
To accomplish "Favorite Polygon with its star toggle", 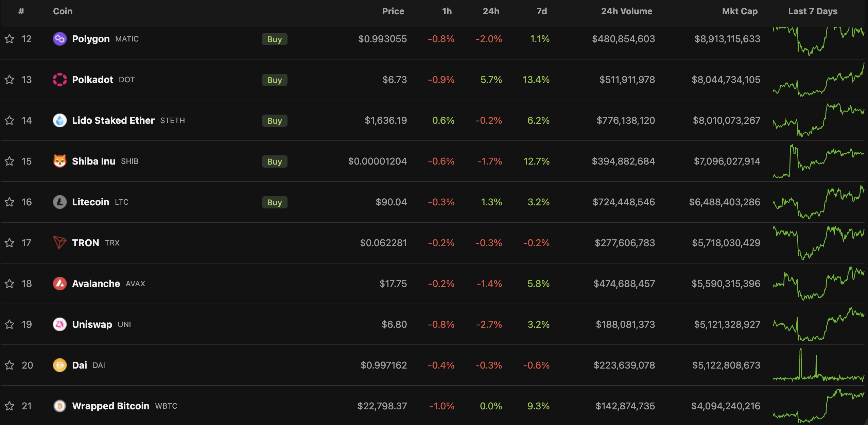I will [10, 39].
